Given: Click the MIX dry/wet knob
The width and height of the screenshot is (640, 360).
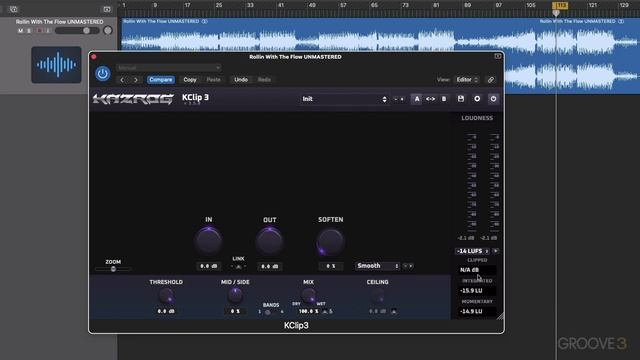Looking at the screenshot, I should click(309, 296).
